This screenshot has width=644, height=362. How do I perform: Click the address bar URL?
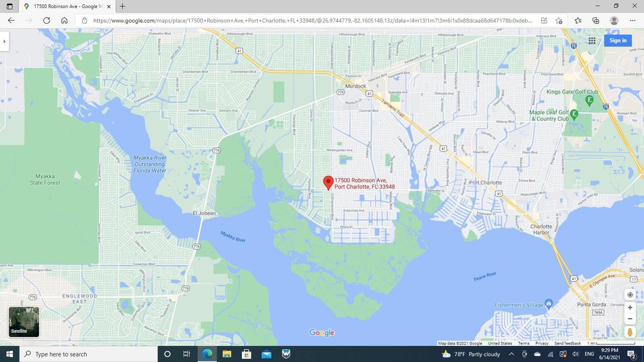[312, 21]
